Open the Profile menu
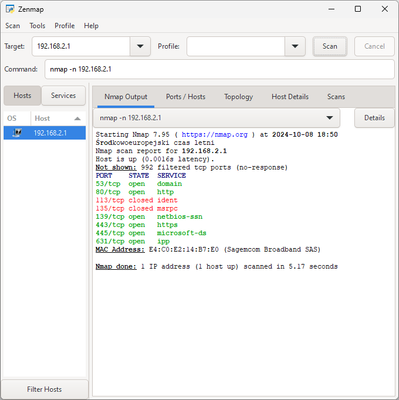The image size is (399, 400). pos(65,26)
